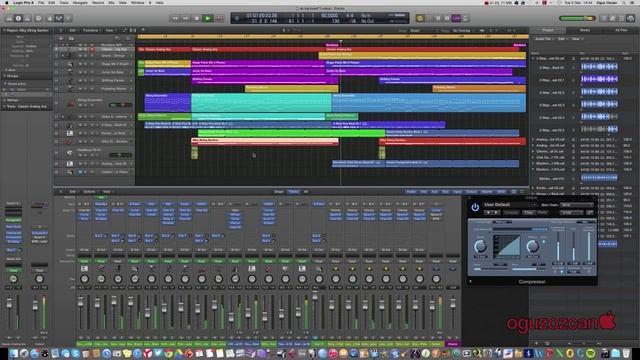The image size is (640, 360).
Task: Select the mixer Single view button
Action: coord(279,191)
